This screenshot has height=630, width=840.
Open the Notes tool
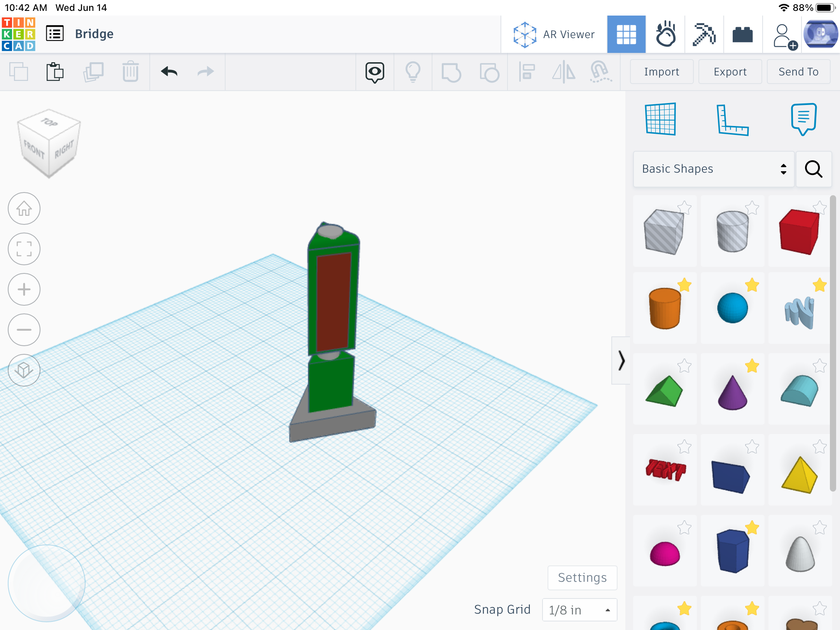click(803, 119)
